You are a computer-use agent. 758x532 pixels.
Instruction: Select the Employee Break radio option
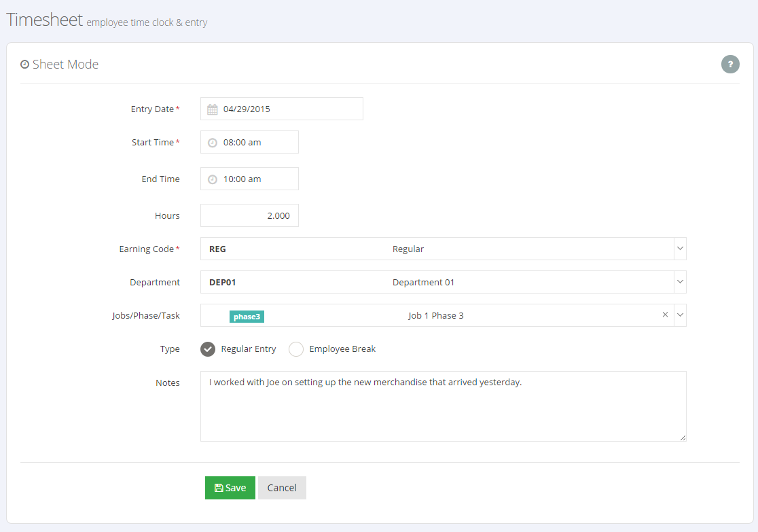(296, 349)
